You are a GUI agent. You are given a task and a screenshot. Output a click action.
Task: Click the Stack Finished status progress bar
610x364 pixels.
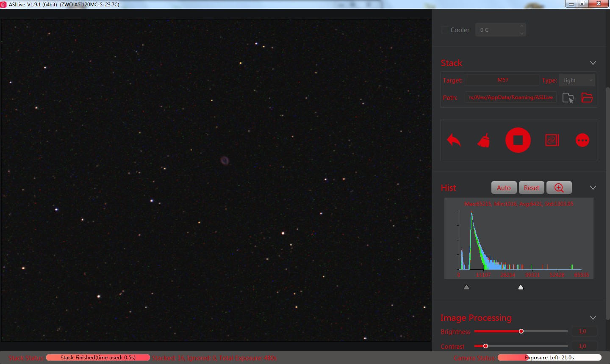click(x=98, y=358)
